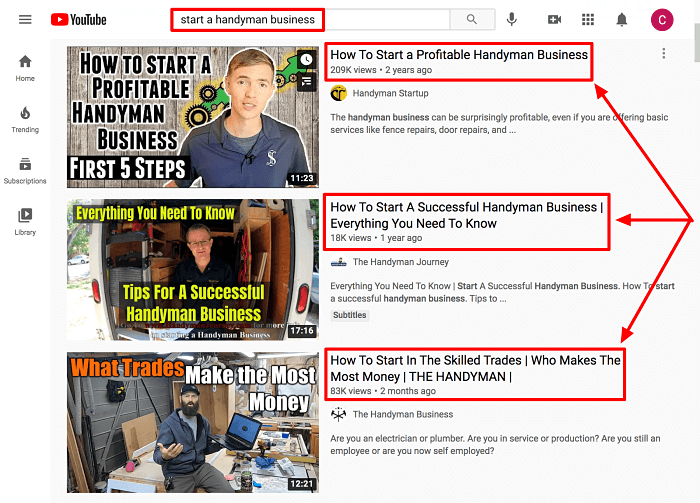Image resolution: width=700 pixels, height=503 pixels.
Task: Go to Home in sidebar
Action: click(x=25, y=68)
